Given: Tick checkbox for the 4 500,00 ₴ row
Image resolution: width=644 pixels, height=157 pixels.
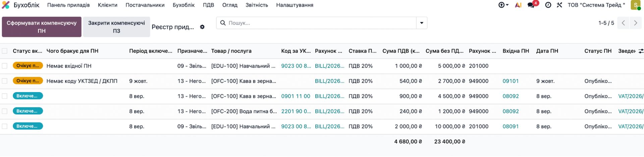Looking at the screenshot, I should click(5, 96).
